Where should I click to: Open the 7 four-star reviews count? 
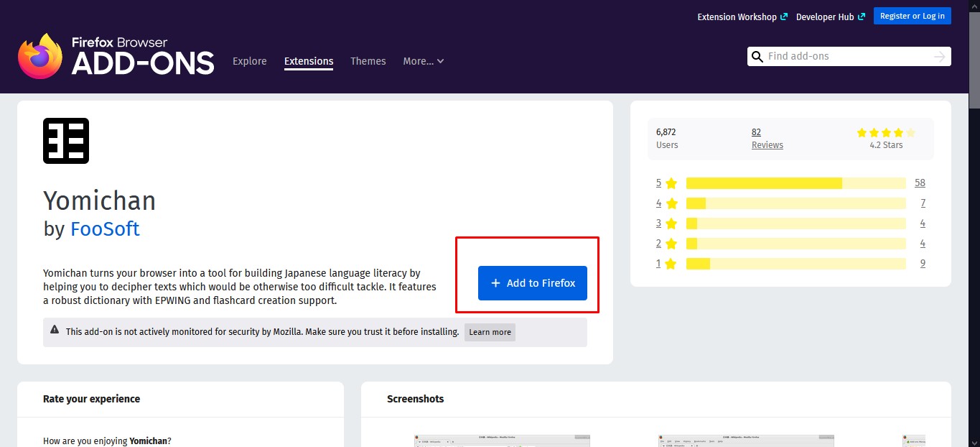[923, 203]
